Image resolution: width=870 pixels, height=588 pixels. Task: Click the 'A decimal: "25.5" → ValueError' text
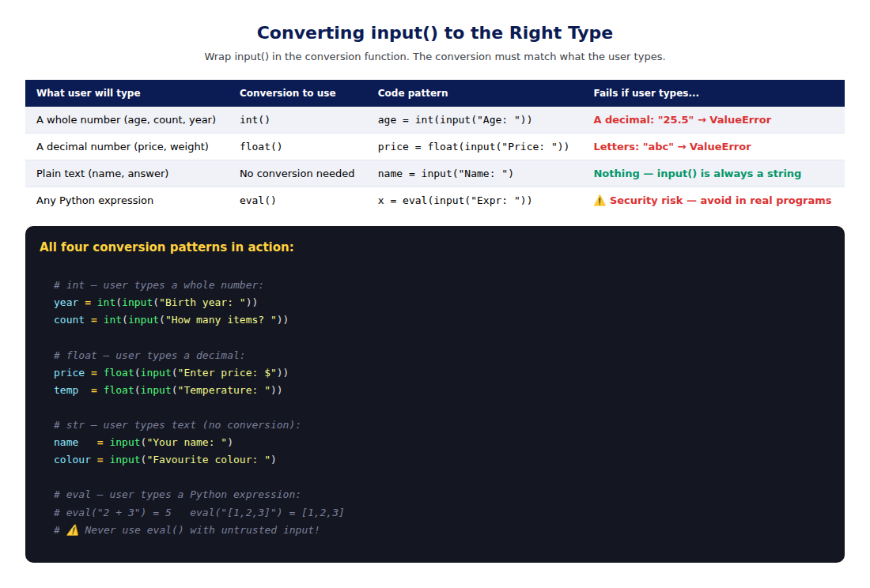click(683, 119)
